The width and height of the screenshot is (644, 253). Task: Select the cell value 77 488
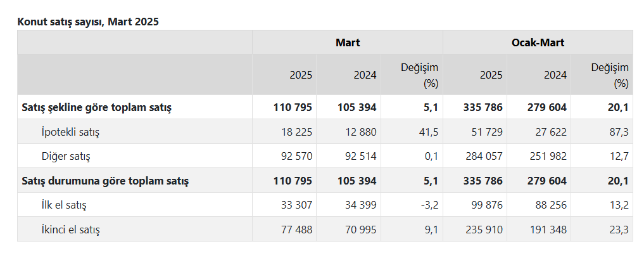tap(295, 229)
